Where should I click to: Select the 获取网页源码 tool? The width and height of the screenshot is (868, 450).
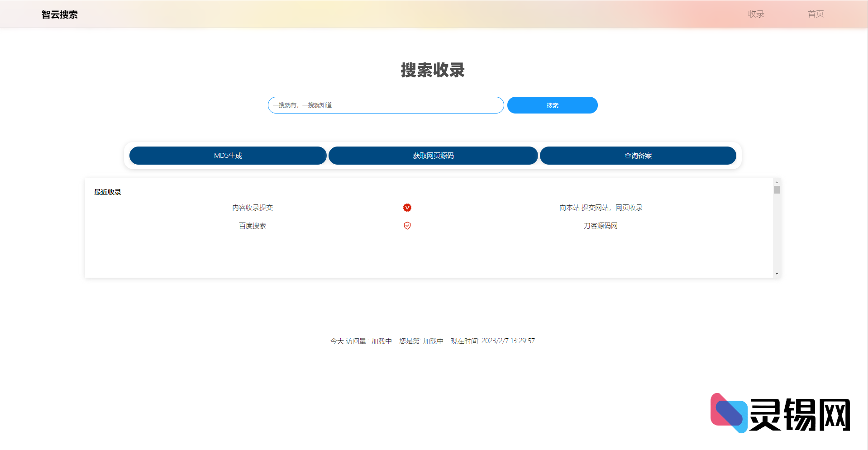[x=433, y=156]
